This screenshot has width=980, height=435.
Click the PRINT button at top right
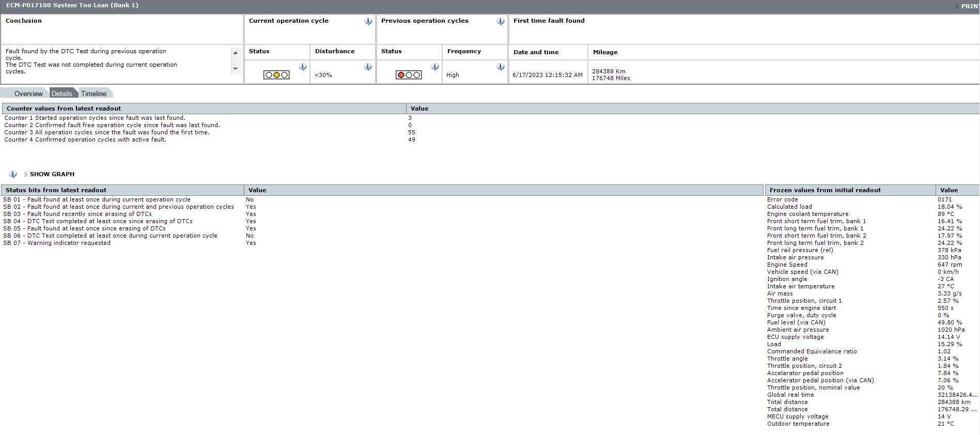[968, 6]
